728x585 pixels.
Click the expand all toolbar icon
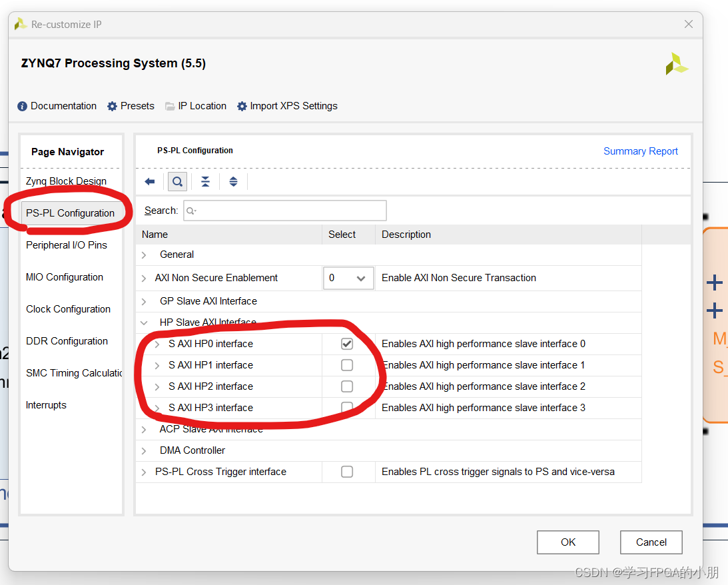234,181
